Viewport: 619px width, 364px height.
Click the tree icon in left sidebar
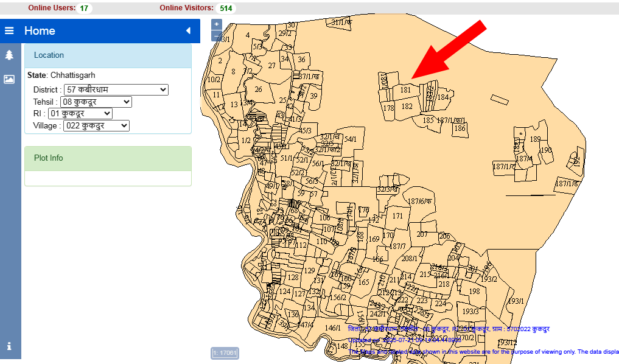click(x=9, y=55)
